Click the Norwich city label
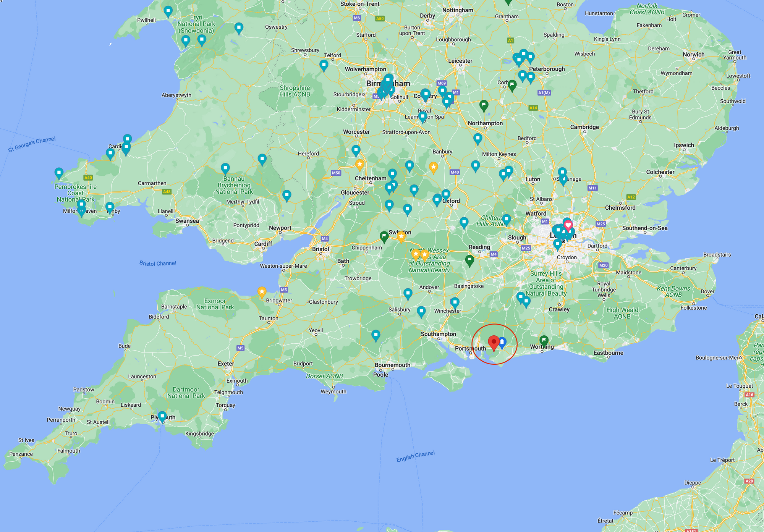Viewport: 764px width, 532px height. point(693,55)
